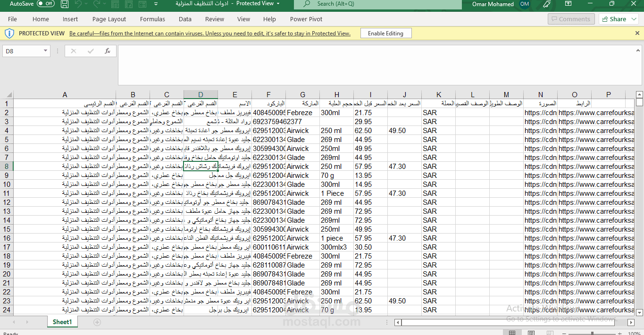
Task: Click the vertical scrollbar up arrow
Action: coord(639,95)
